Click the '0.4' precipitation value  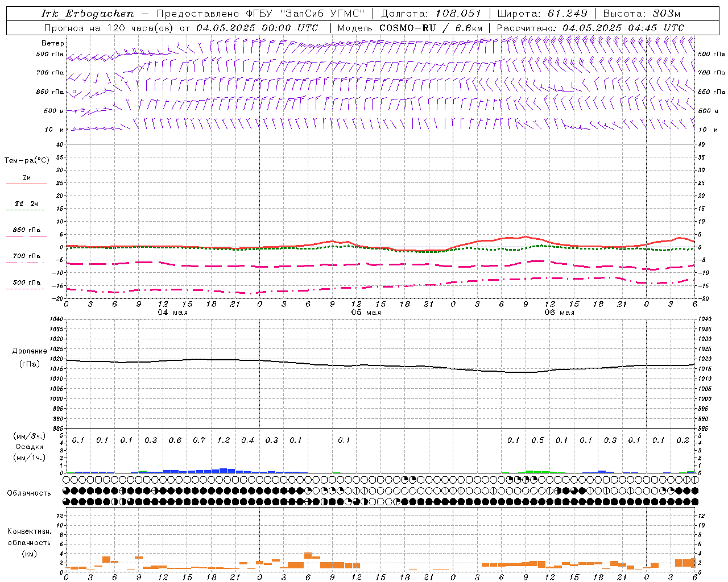(x=247, y=440)
